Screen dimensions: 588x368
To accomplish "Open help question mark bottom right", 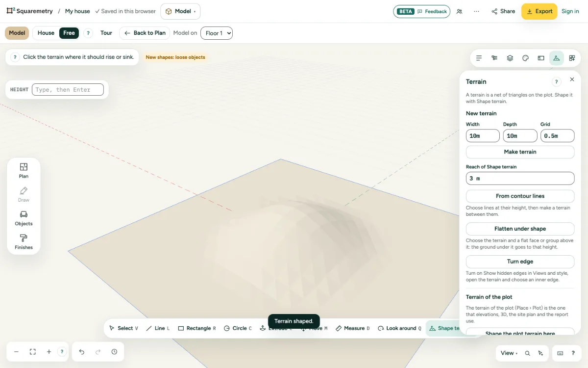I will pos(573,353).
